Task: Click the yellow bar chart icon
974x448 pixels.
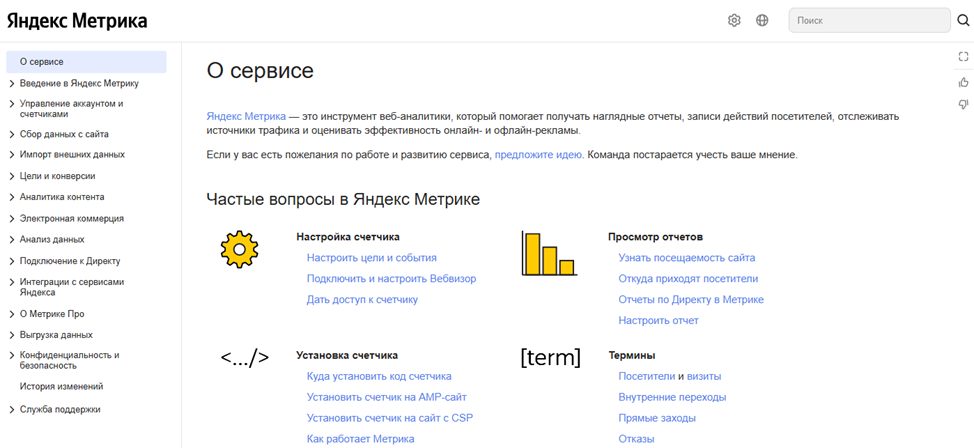Action: click(549, 254)
